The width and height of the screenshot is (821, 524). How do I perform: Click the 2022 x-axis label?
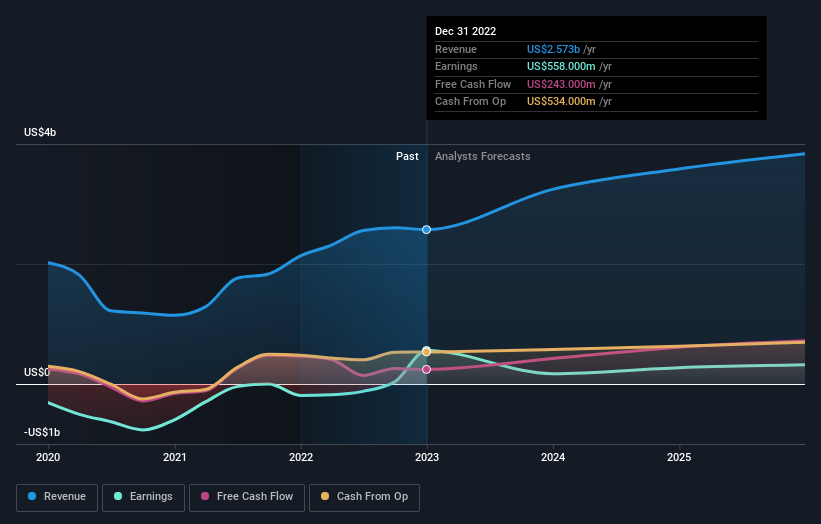click(301, 458)
